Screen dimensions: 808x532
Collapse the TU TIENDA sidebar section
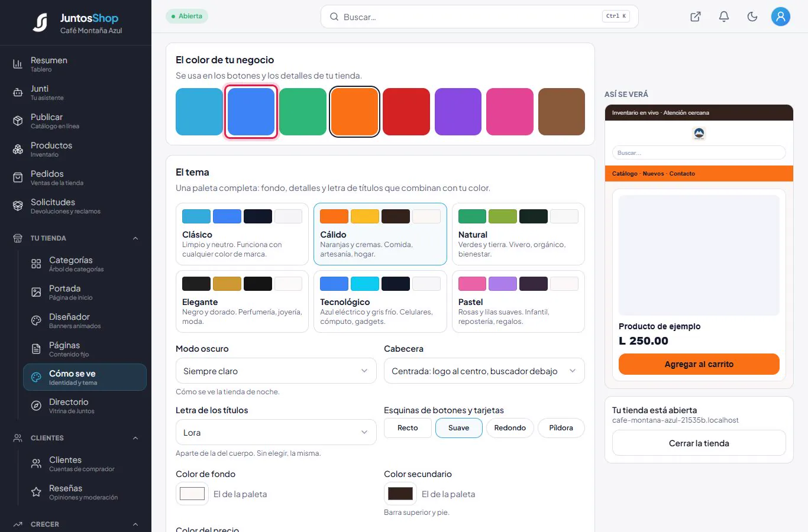click(135, 238)
